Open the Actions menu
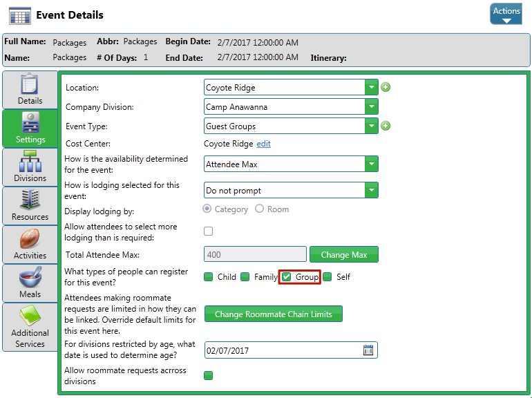The height and width of the screenshot is (398, 532). point(506,14)
